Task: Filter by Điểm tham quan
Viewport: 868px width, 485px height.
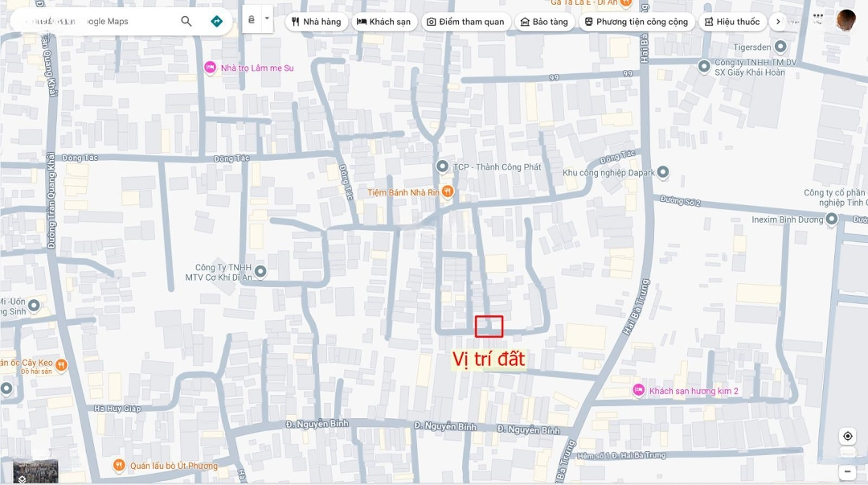Action: [468, 22]
